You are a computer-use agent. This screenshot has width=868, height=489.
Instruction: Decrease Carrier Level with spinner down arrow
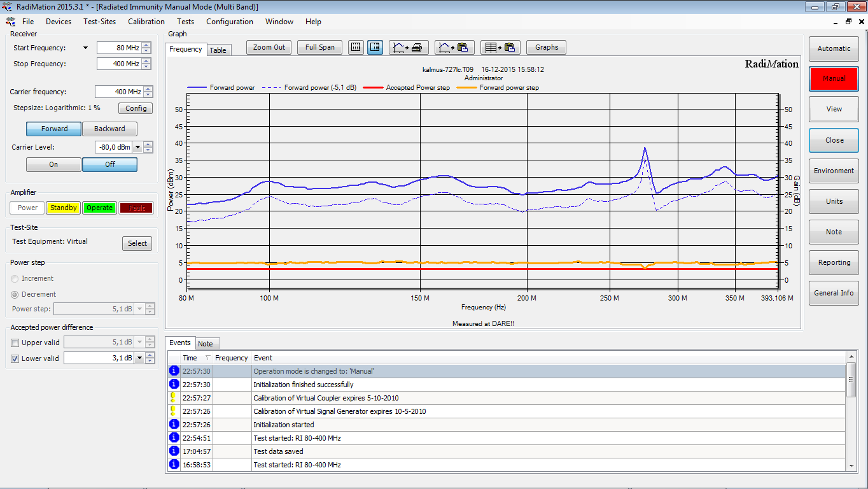148,150
